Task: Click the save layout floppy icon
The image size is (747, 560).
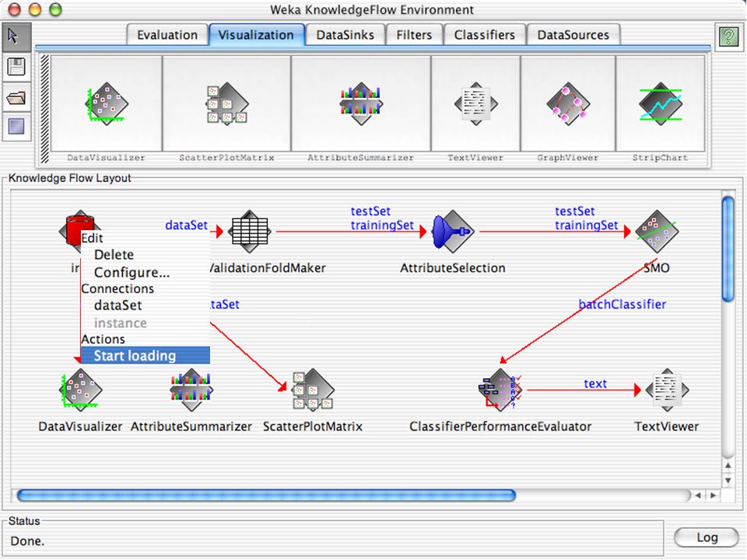Action: tap(16, 67)
